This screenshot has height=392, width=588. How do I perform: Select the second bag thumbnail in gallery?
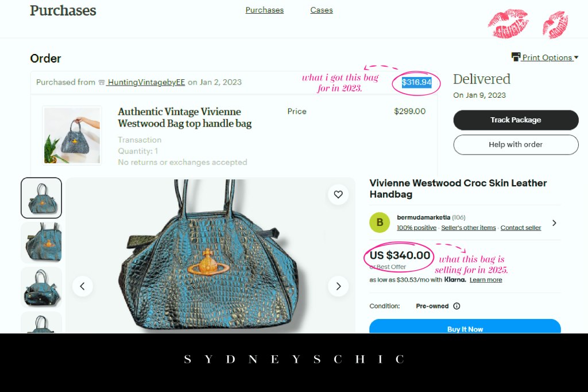41,243
